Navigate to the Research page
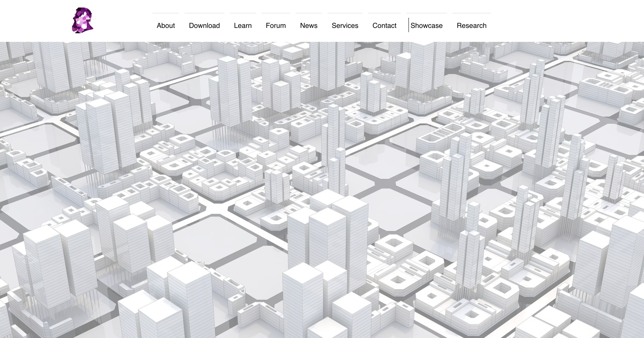644x338 pixels. pos(472,25)
